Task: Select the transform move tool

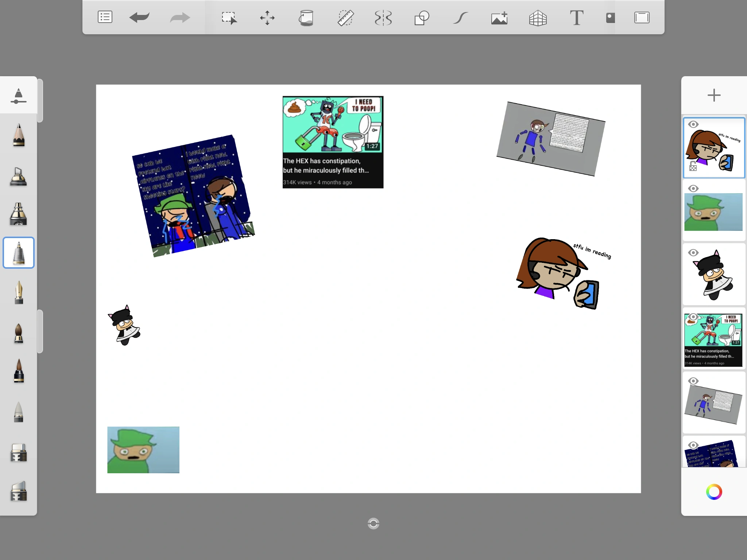Action: (267, 17)
